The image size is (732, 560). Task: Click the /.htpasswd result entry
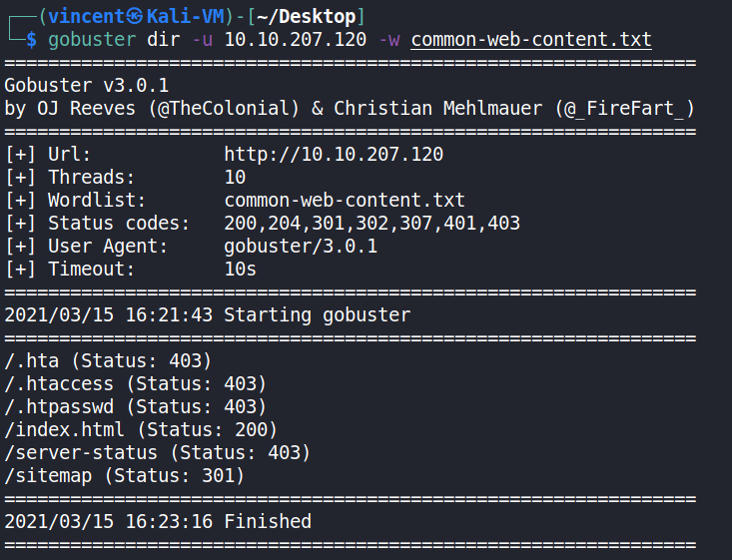tap(136, 406)
